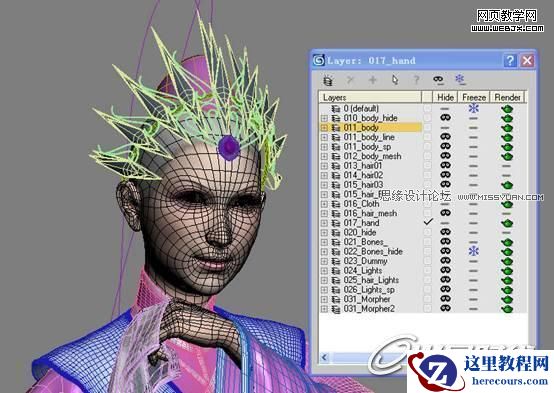Click the layer stack icon beside 023_Dummy
554x393 pixels.
click(x=336, y=261)
